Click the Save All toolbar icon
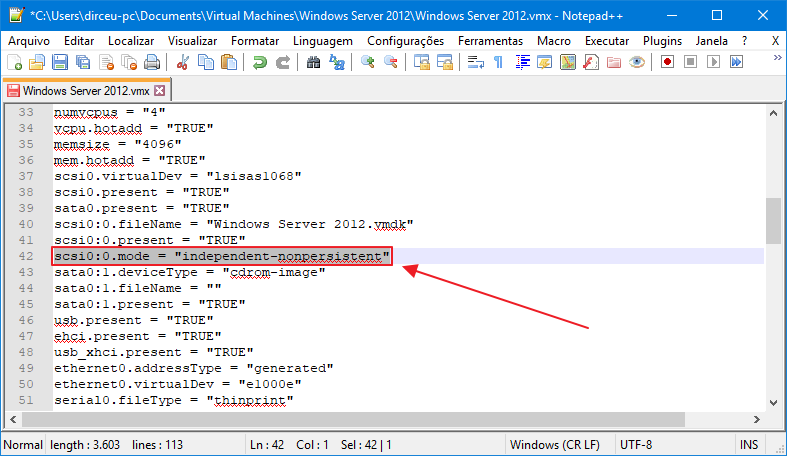The image size is (787, 456). point(83,63)
